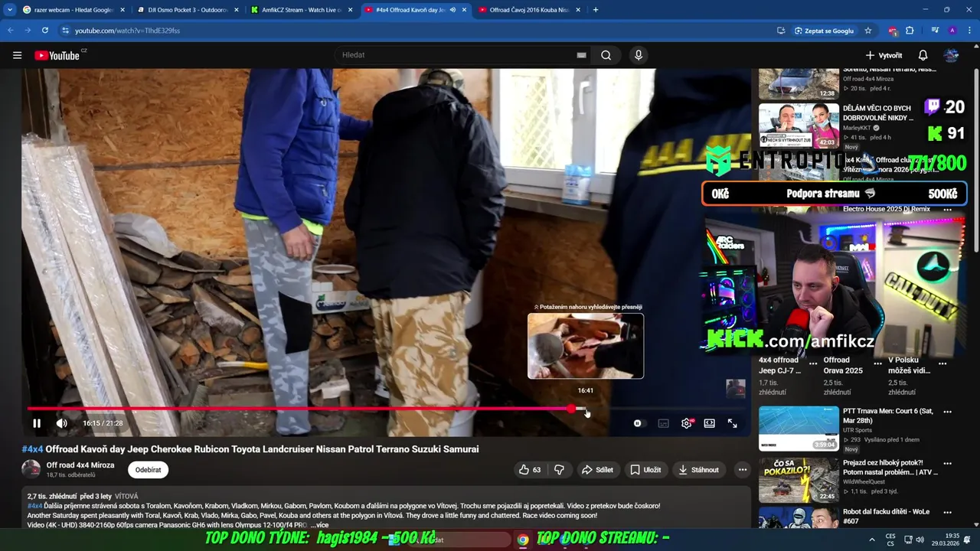Screen dimensions: 980x551
Task: Open the Off road 4x4 Miroza channel name
Action: coord(80,465)
